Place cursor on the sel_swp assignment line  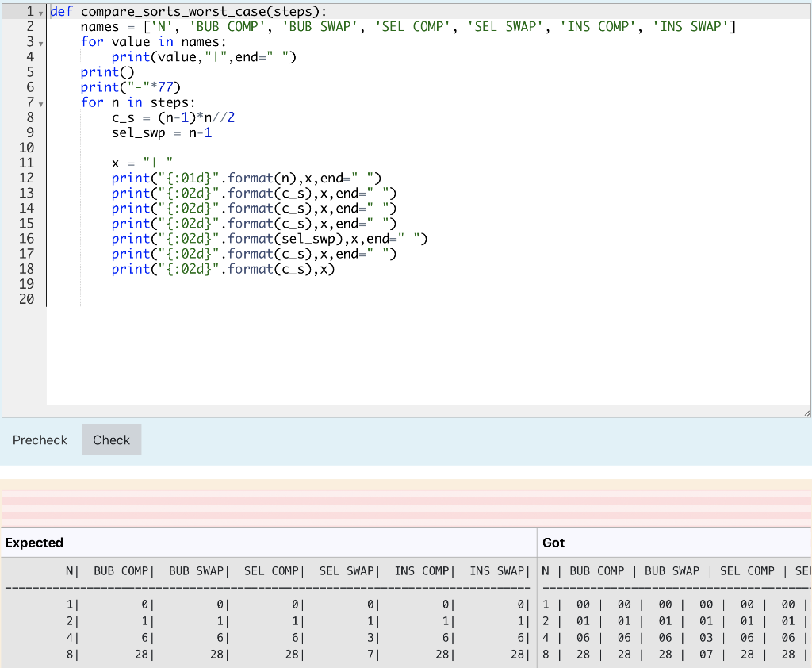(x=159, y=132)
